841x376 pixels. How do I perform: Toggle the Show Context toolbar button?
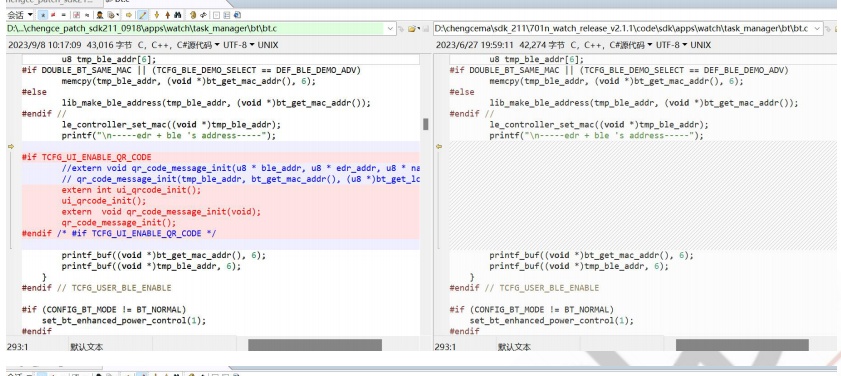77,15
